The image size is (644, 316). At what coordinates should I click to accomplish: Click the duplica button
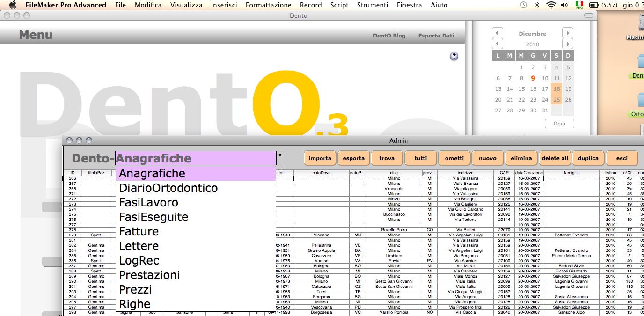coord(588,158)
